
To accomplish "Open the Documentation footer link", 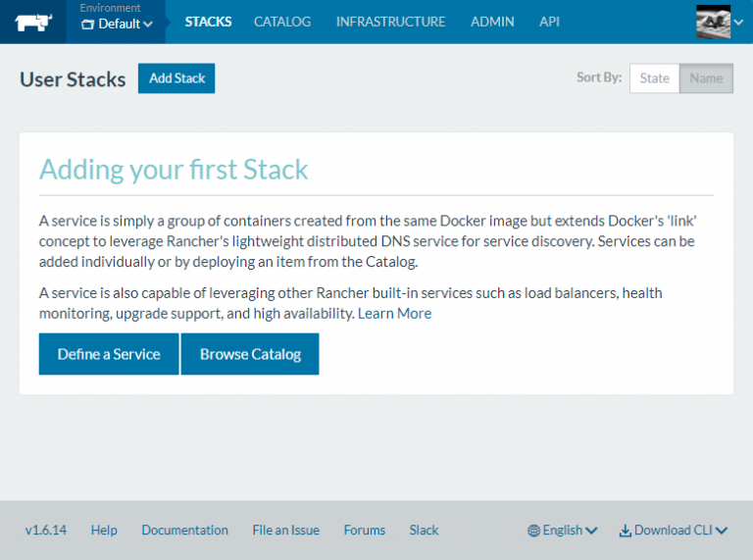I will point(184,531).
